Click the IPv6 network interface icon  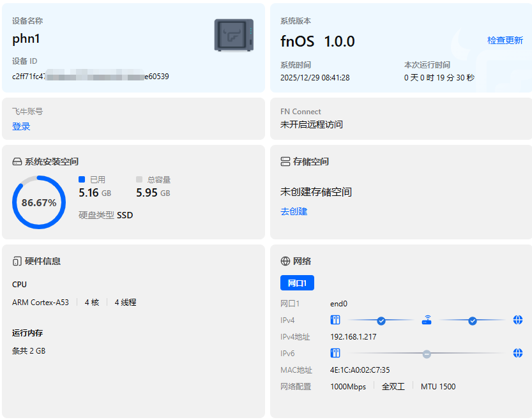(x=335, y=353)
